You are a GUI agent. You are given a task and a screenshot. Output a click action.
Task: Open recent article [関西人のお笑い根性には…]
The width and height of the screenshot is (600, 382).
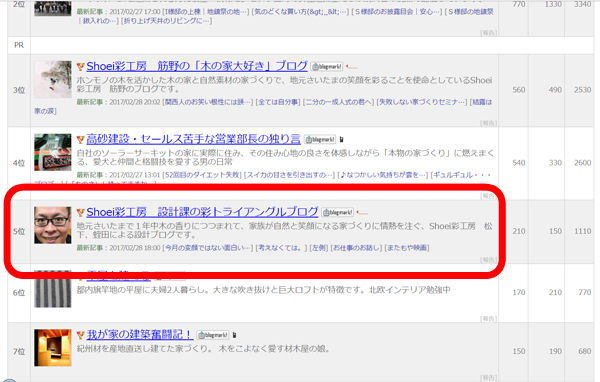pyautogui.click(x=207, y=102)
